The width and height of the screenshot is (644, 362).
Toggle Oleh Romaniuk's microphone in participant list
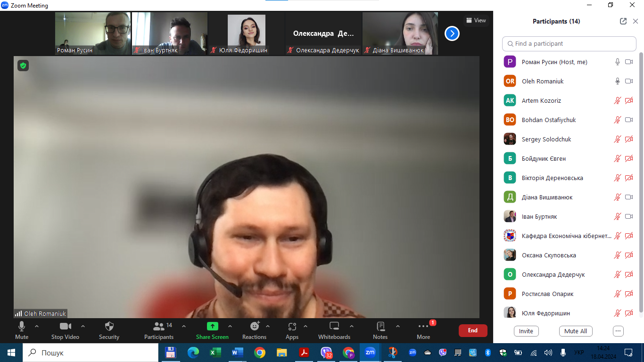(617, 81)
